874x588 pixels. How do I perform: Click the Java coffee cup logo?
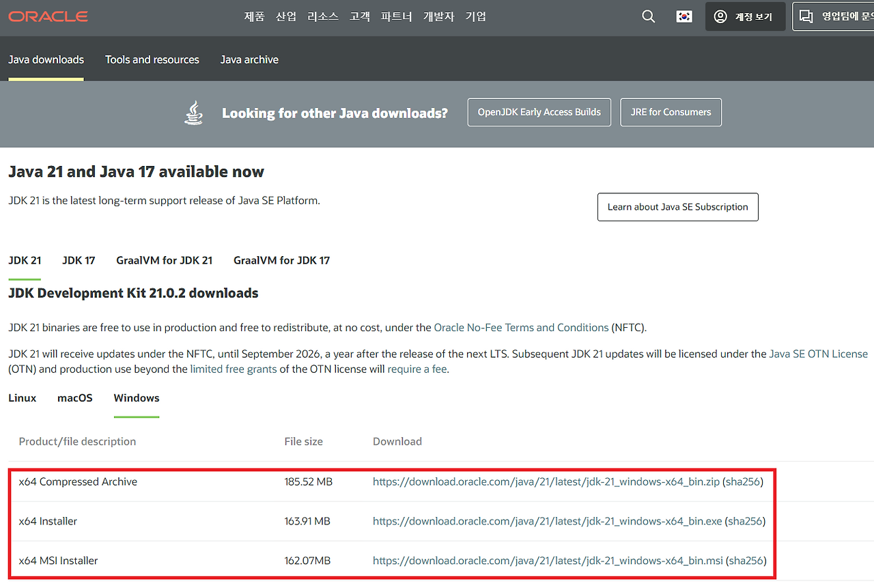(193, 111)
